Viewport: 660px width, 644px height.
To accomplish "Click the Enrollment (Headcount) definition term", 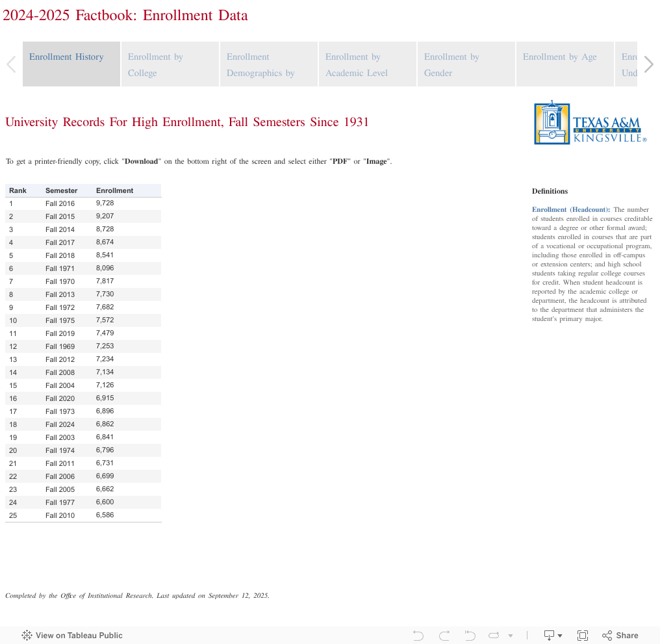I will pos(571,209).
